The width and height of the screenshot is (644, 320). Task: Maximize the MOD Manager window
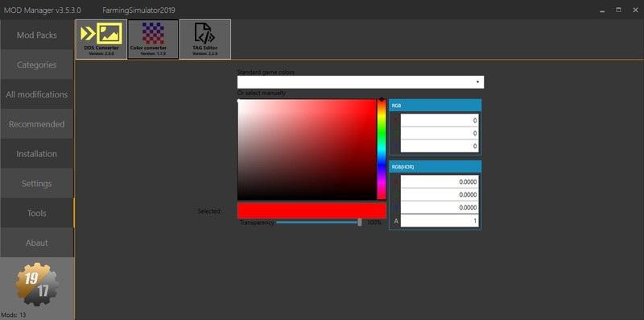tap(618, 10)
